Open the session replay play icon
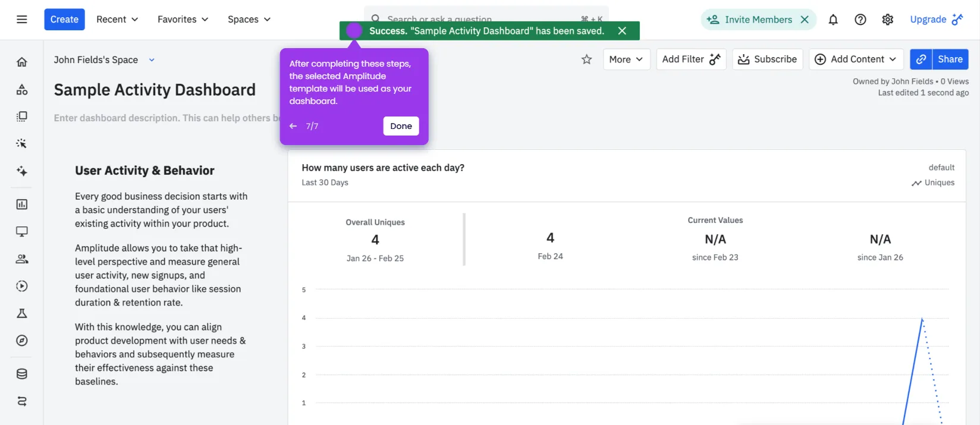980x425 pixels. [22, 287]
